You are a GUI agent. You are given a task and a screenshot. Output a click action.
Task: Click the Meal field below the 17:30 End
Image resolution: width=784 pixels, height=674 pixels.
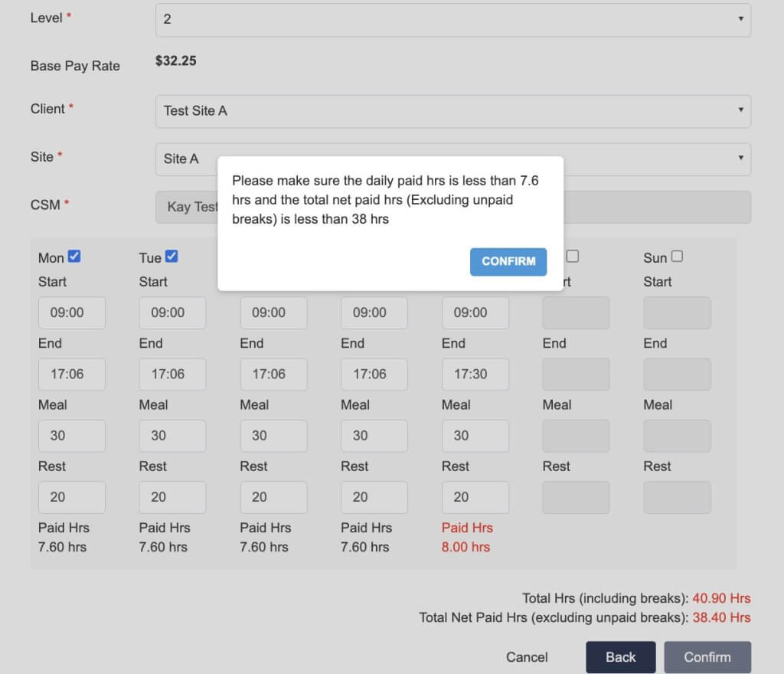tap(475, 436)
